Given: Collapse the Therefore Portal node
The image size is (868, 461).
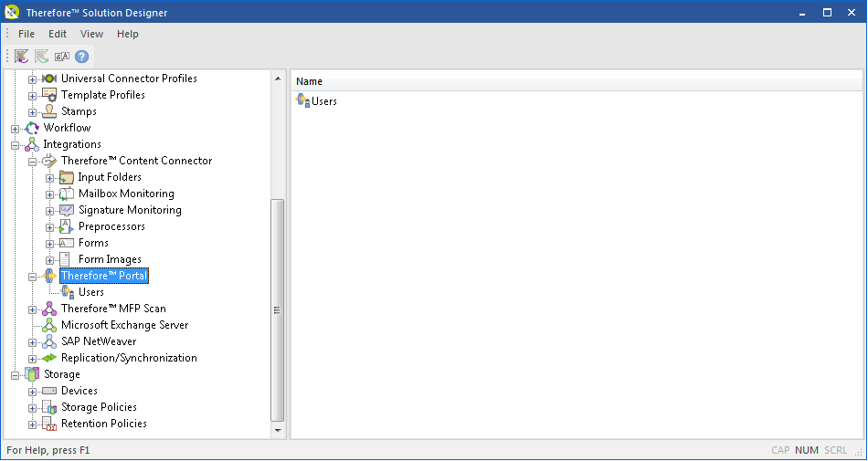Looking at the screenshot, I should 32,277.
